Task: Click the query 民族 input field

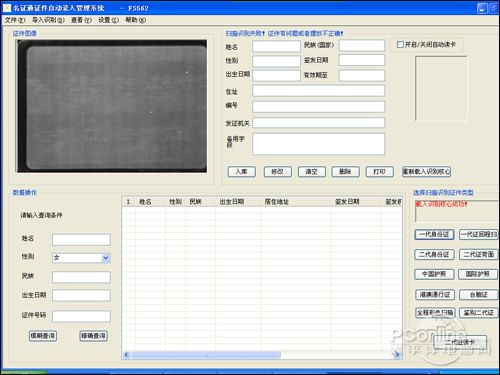Action: coord(81,277)
